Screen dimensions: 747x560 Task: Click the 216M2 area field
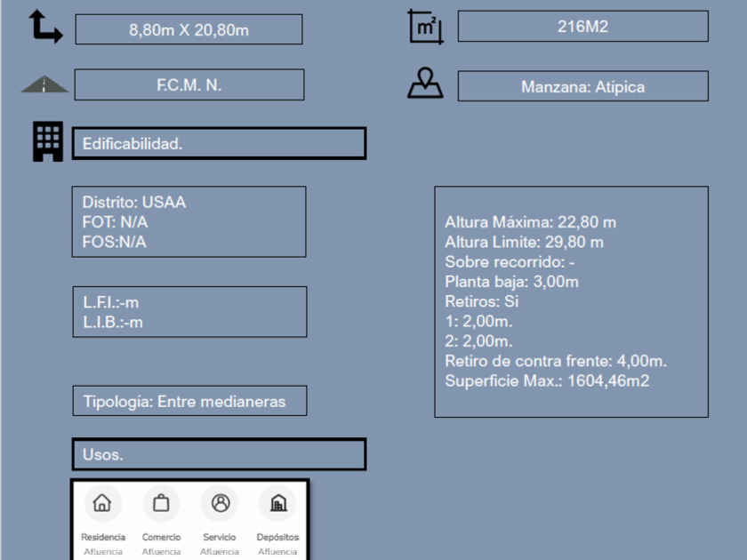(582, 27)
